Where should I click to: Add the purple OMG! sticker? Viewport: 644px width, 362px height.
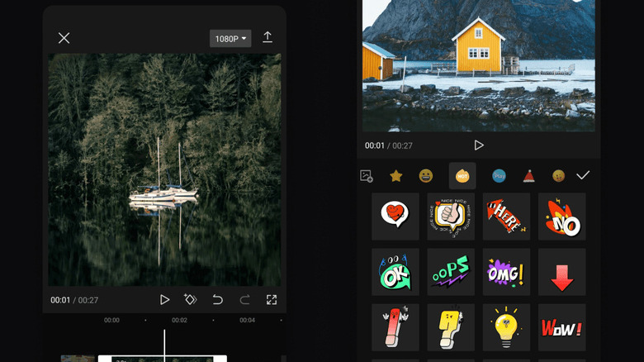pos(506,272)
